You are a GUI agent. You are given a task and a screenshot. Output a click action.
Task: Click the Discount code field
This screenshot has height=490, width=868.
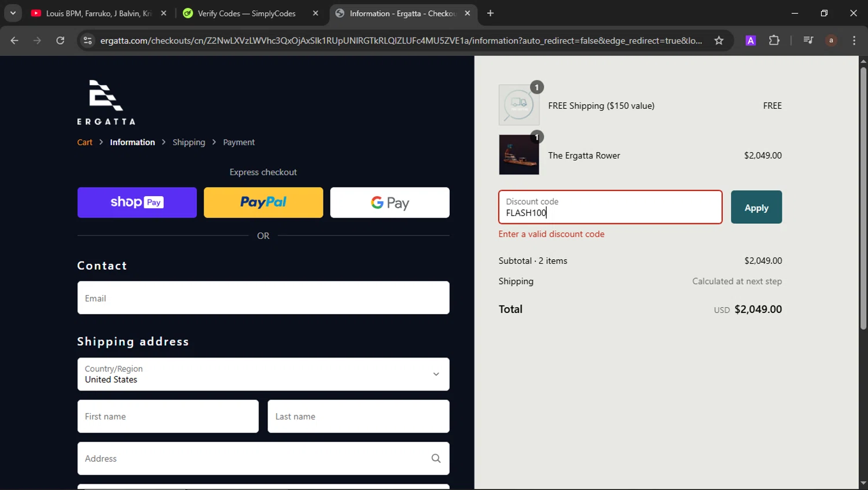610,207
